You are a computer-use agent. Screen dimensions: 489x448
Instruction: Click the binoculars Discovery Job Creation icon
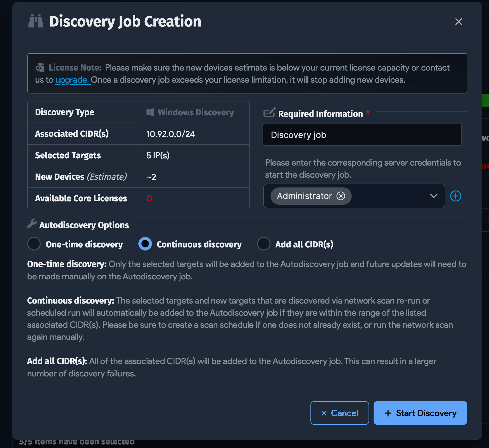click(x=36, y=22)
